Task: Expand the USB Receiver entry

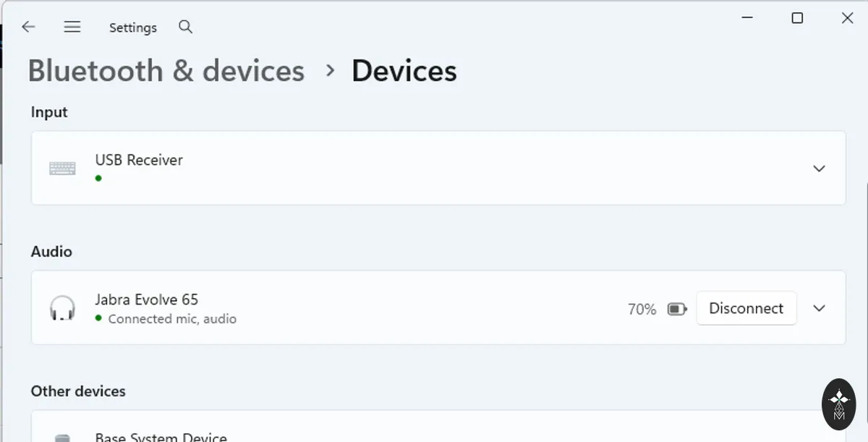Action: 819,169
